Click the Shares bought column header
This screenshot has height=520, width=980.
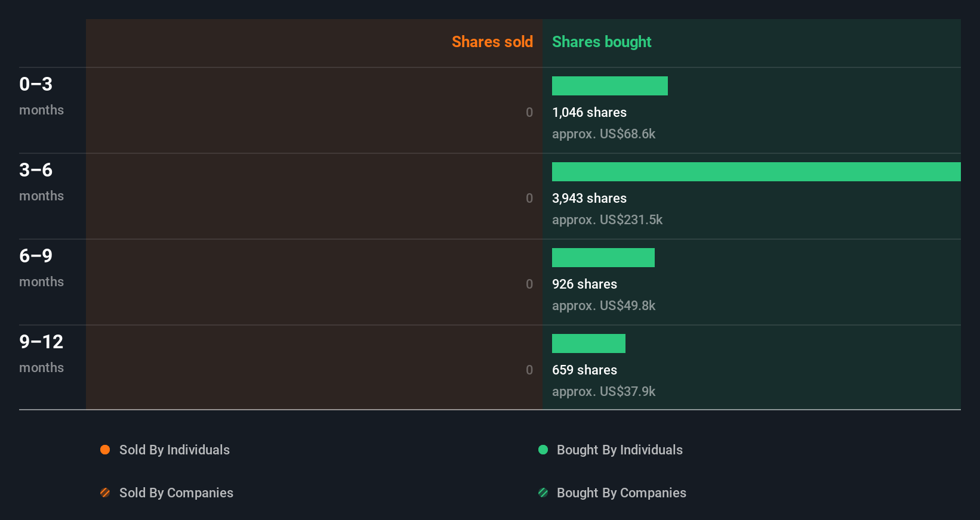coord(602,42)
